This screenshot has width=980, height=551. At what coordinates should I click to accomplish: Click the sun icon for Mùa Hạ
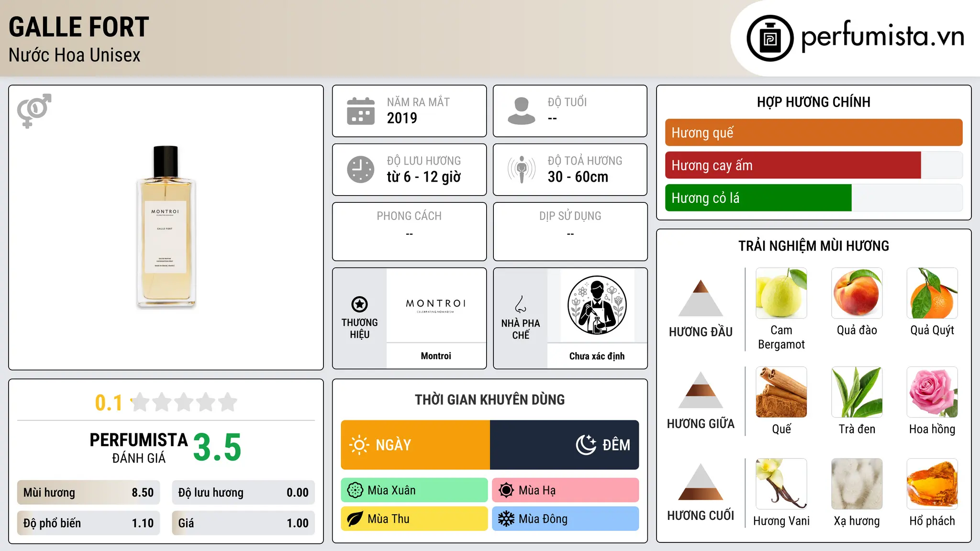click(x=506, y=490)
